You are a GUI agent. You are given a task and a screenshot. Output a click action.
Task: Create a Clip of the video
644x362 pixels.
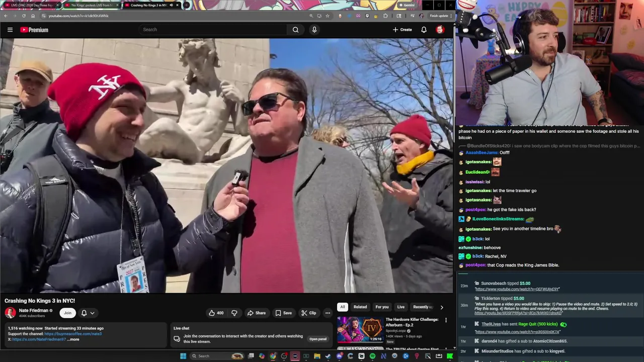[309, 313]
